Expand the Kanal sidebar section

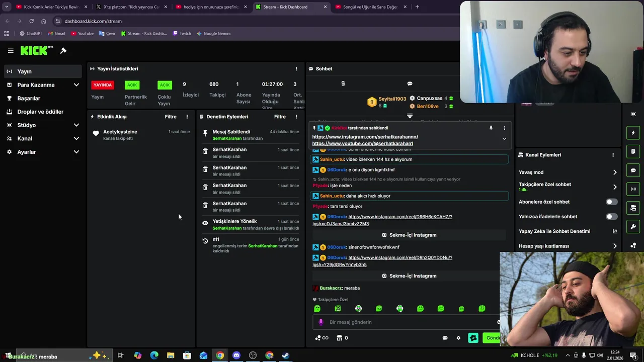click(43, 138)
